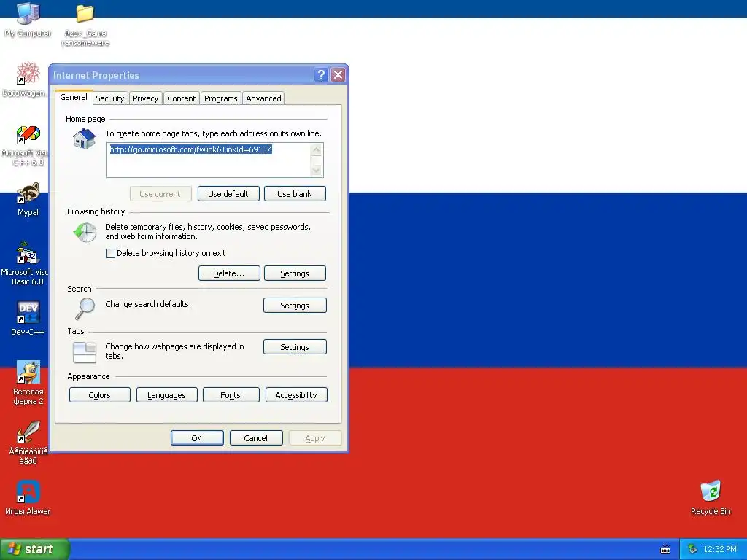Click the Home page house icon
This screenshot has width=747, height=560.
pos(85,139)
